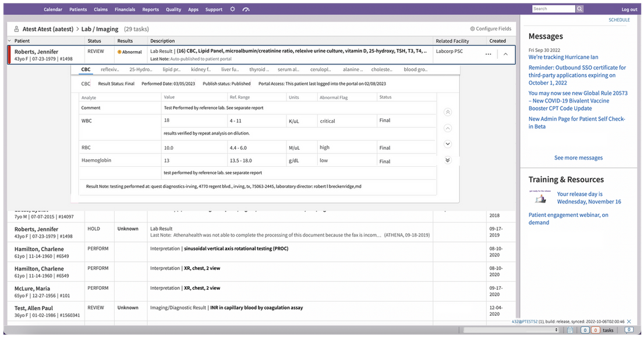The height and width of the screenshot is (338, 644).
Task: Switch to the kidney f.. result tab
Action: [x=201, y=69]
